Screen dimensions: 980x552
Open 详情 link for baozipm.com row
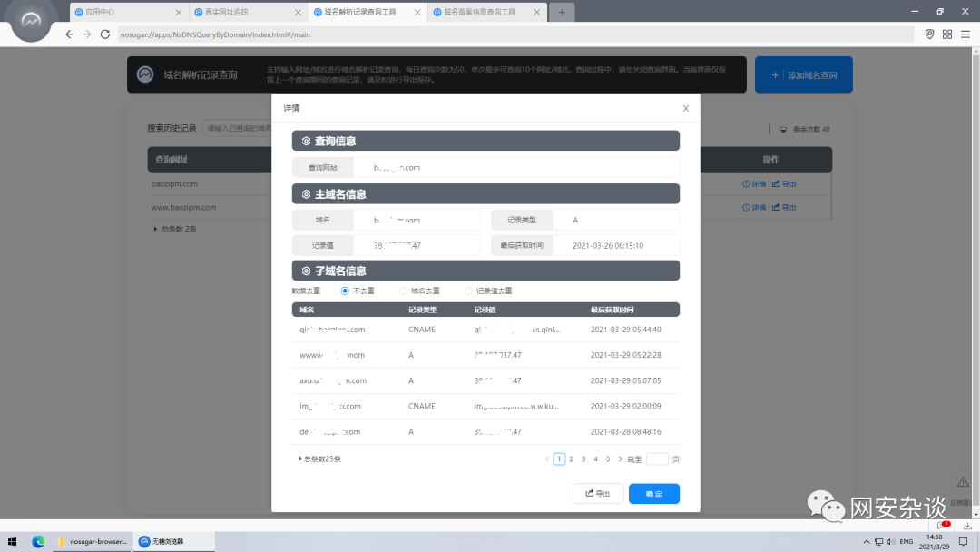[x=754, y=183]
